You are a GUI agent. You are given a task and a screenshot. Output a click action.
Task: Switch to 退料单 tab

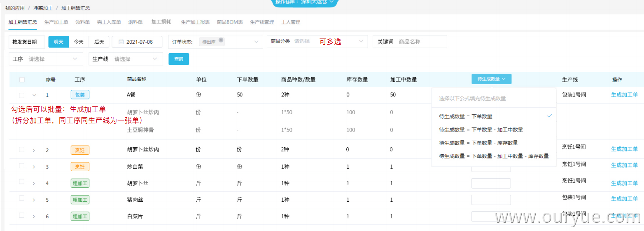tap(135, 22)
